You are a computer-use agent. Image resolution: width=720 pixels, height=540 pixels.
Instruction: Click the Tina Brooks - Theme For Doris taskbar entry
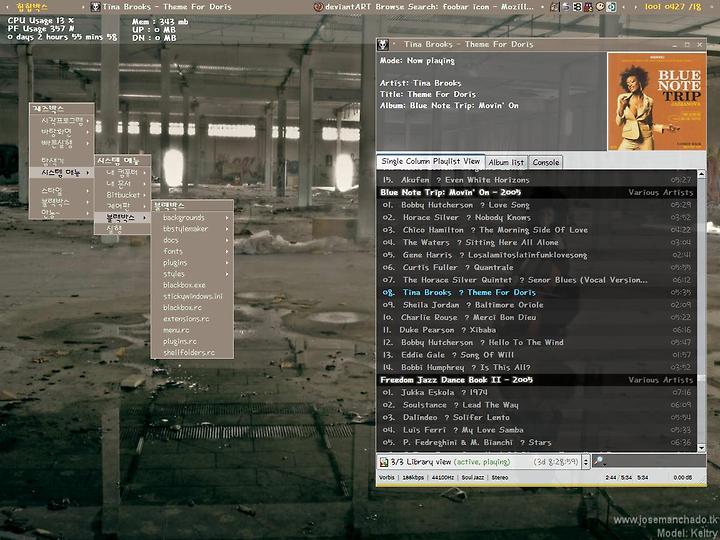pyautogui.click(x=161, y=7)
